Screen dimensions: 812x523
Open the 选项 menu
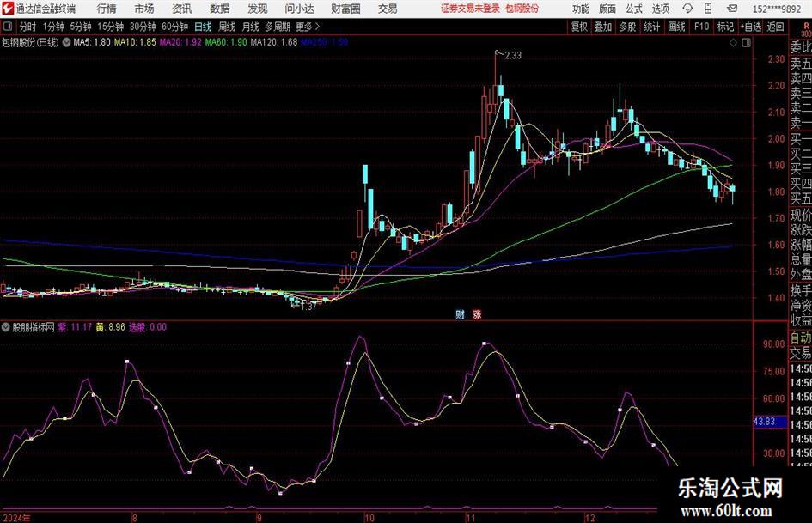click(660, 9)
